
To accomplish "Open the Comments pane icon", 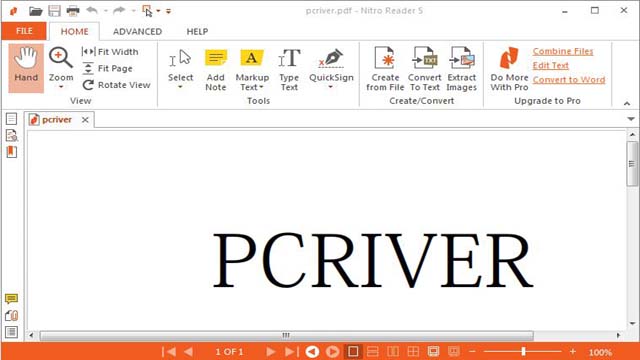I will coord(11,299).
